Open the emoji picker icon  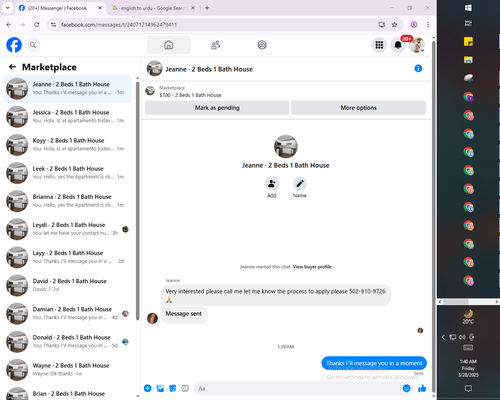point(406,388)
